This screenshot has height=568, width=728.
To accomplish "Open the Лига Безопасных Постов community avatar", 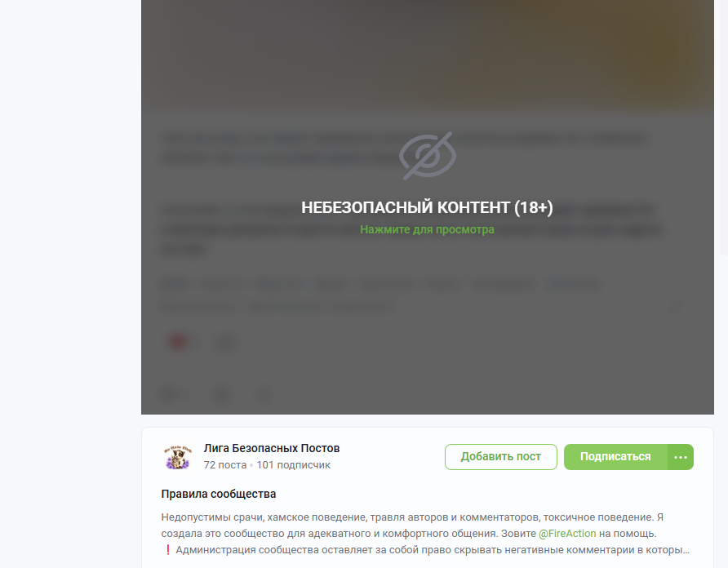I will click(x=177, y=456).
